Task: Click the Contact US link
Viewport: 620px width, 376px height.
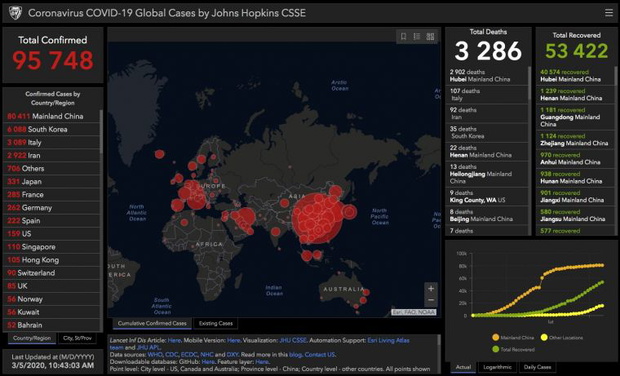Action: [320, 355]
